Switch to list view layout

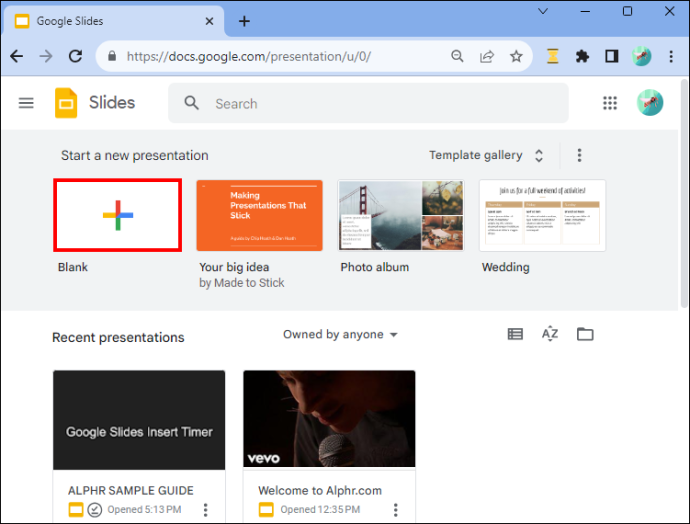click(x=515, y=334)
